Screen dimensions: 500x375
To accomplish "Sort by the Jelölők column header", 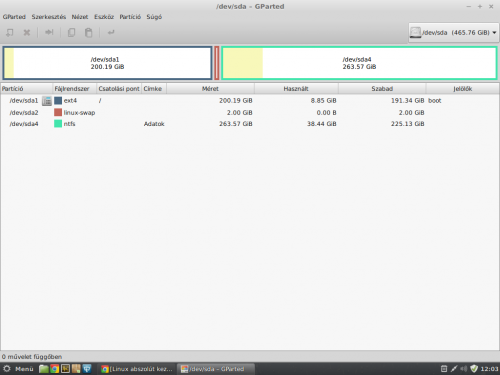I will (462, 89).
